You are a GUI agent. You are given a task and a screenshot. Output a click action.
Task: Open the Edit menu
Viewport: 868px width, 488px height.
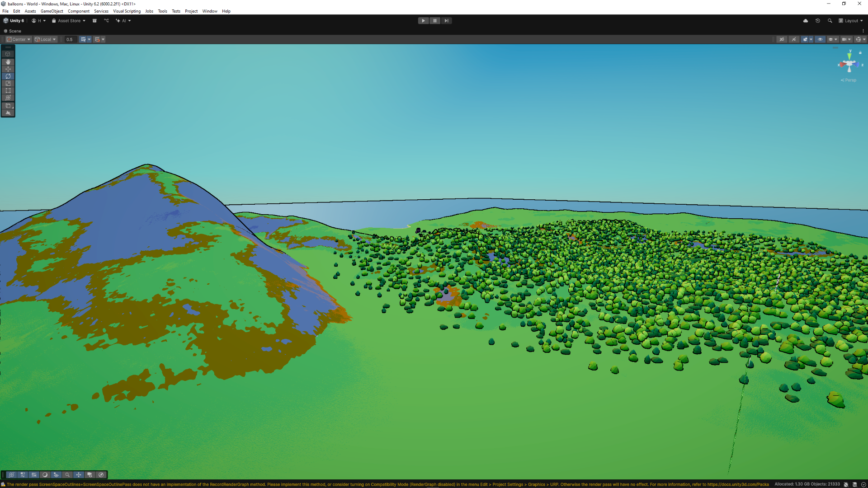[x=17, y=11]
